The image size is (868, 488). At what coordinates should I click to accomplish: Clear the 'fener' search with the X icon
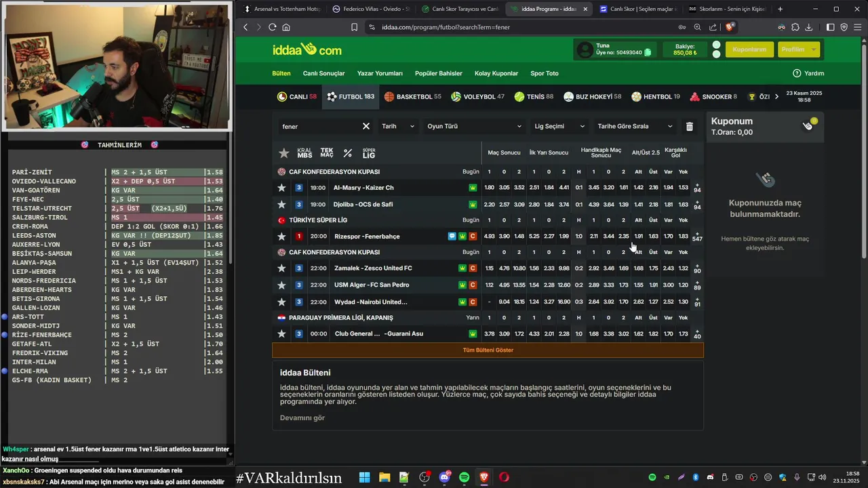[366, 126]
